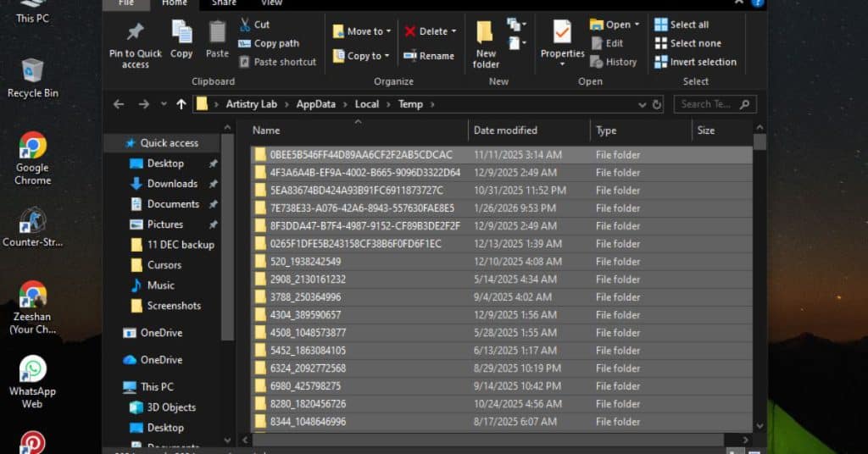Click the Search Temp input field
This screenshot has height=454, width=868.
pos(705,104)
